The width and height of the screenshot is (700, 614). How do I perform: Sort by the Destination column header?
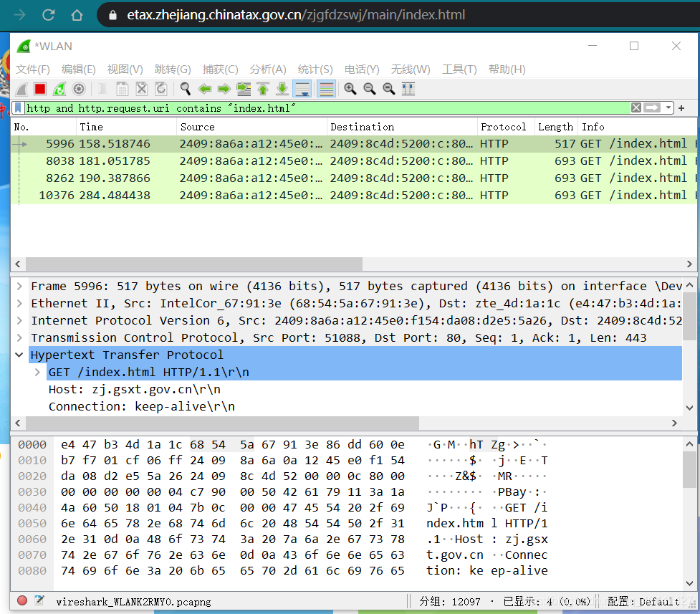click(402, 128)
